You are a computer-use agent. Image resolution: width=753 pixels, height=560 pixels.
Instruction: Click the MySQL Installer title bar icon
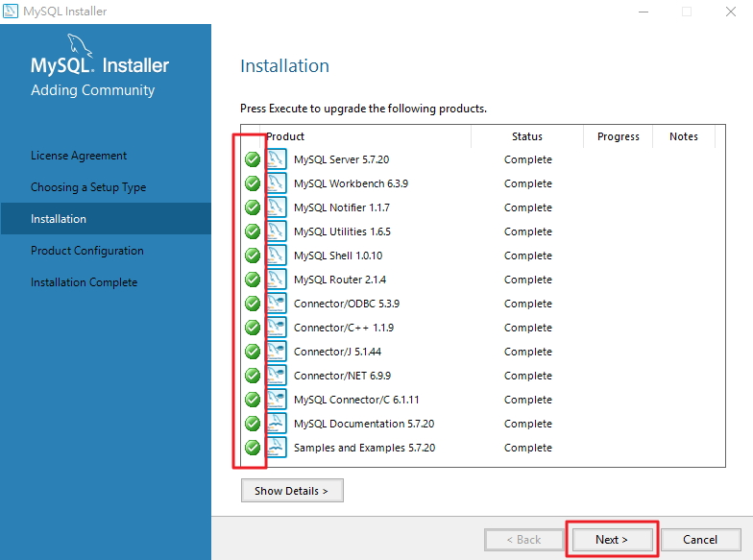pyautogui.click(x=10, y=11)
